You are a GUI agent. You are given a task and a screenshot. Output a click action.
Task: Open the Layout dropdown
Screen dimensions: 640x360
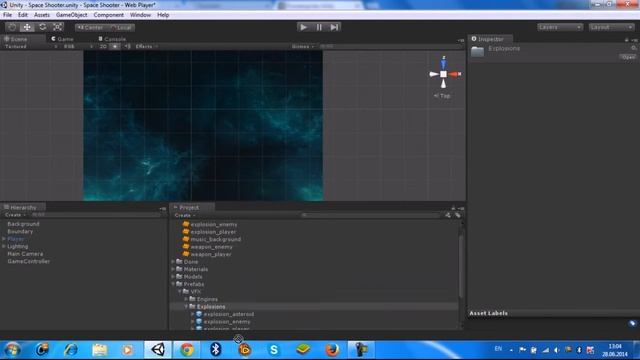611,27
